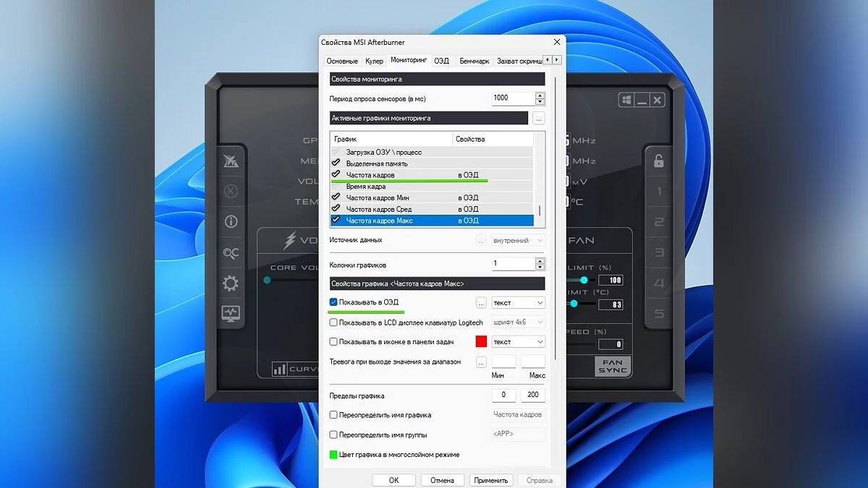
Task: Open ellipsis button for Тревога при выходе значения
Action: [481, 362]
